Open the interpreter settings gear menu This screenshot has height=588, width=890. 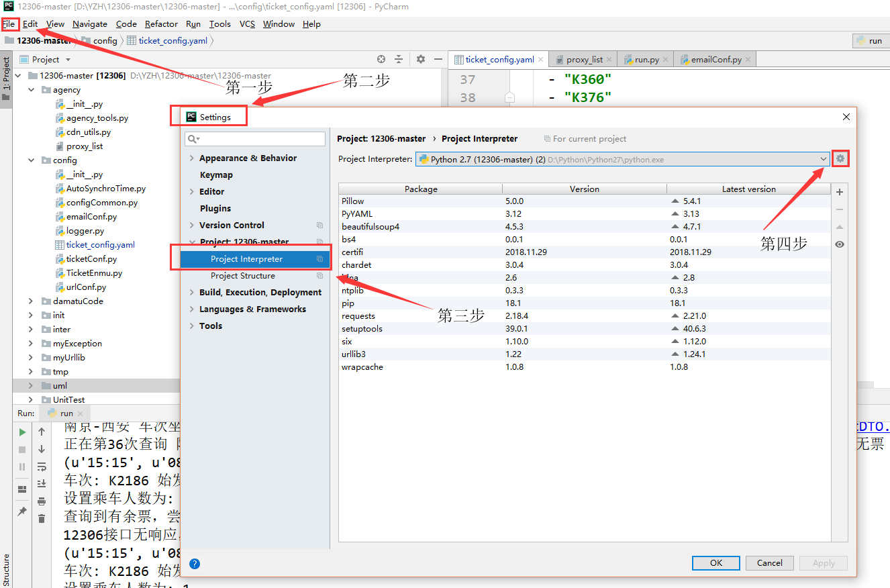click(x=840, y=158)
